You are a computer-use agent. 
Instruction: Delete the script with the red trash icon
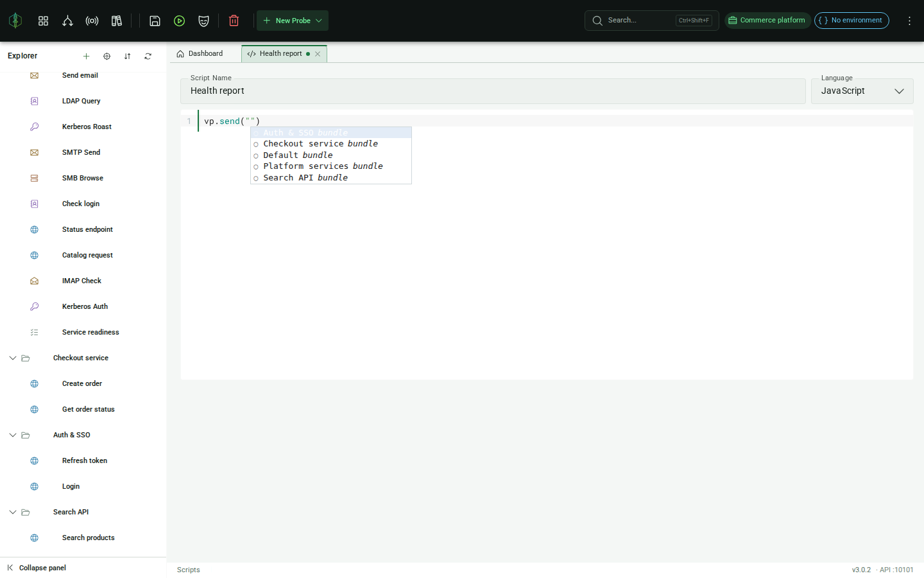point(234,21)
